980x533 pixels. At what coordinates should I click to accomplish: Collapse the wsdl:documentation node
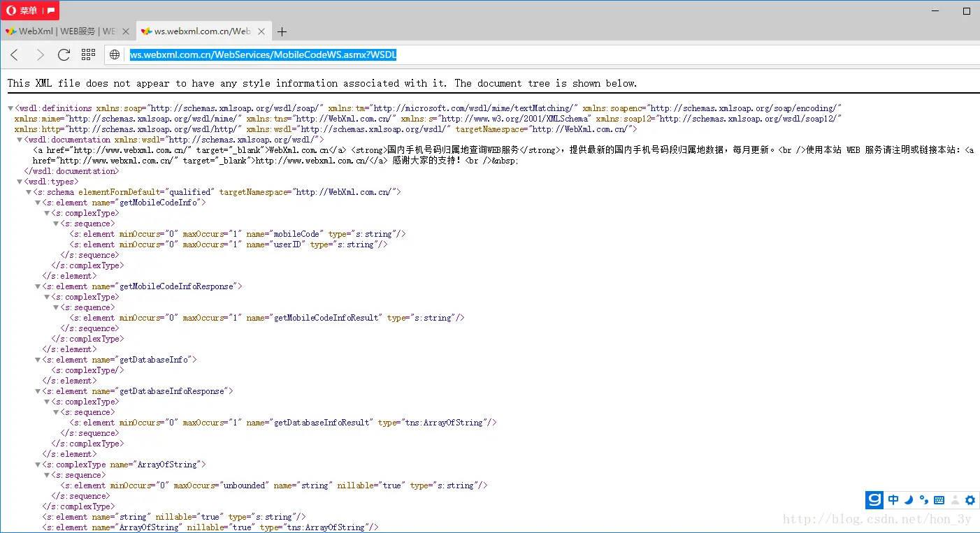(x=20, y=140)
